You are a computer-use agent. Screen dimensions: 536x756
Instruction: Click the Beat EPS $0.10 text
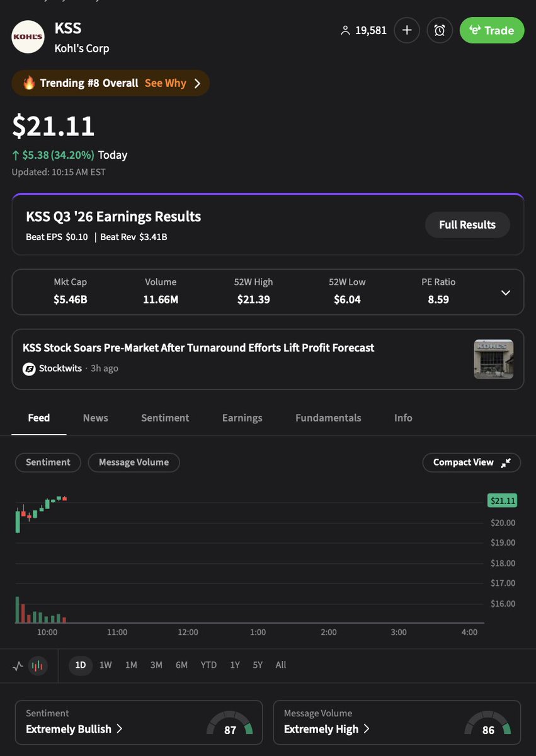(x=57, y=237)
